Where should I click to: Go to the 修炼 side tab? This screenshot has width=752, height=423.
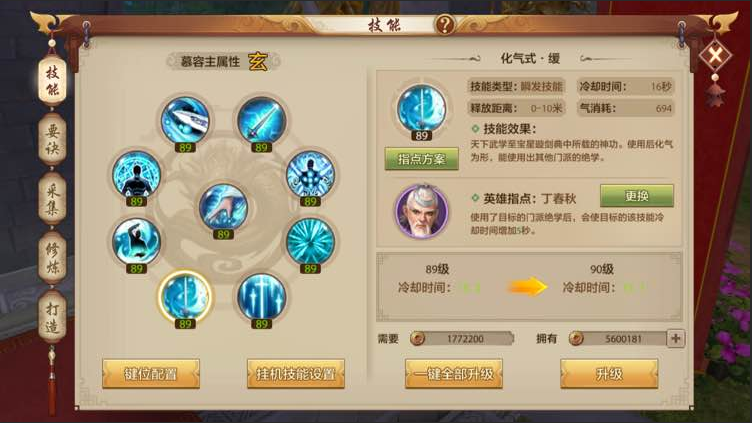click(52, 257)
